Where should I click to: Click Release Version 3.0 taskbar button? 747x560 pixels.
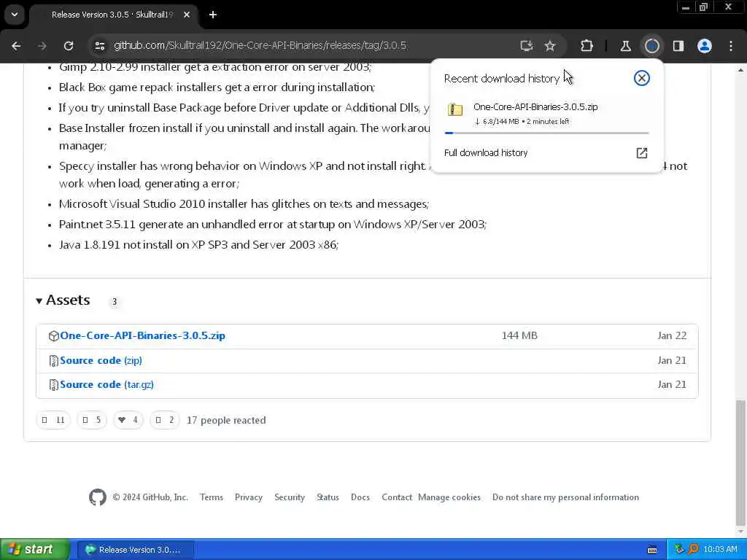[136, 550]
